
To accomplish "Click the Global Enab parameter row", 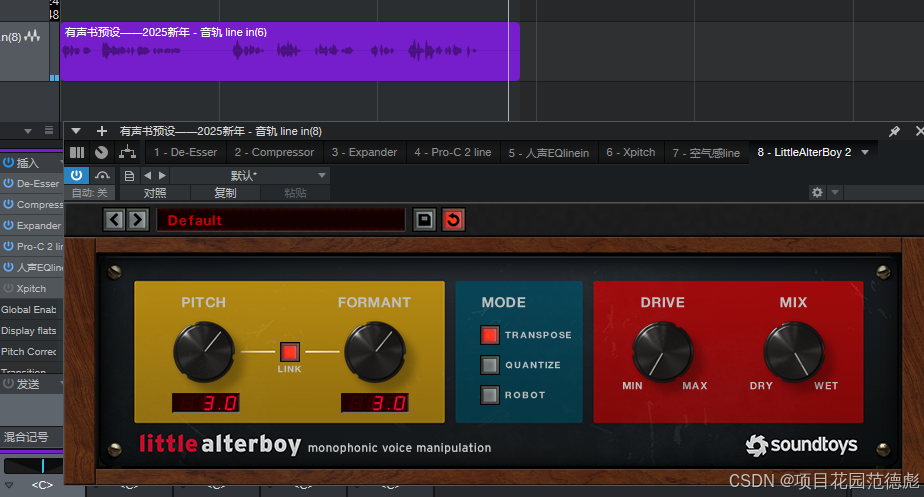I will click(x=31, y=310).
